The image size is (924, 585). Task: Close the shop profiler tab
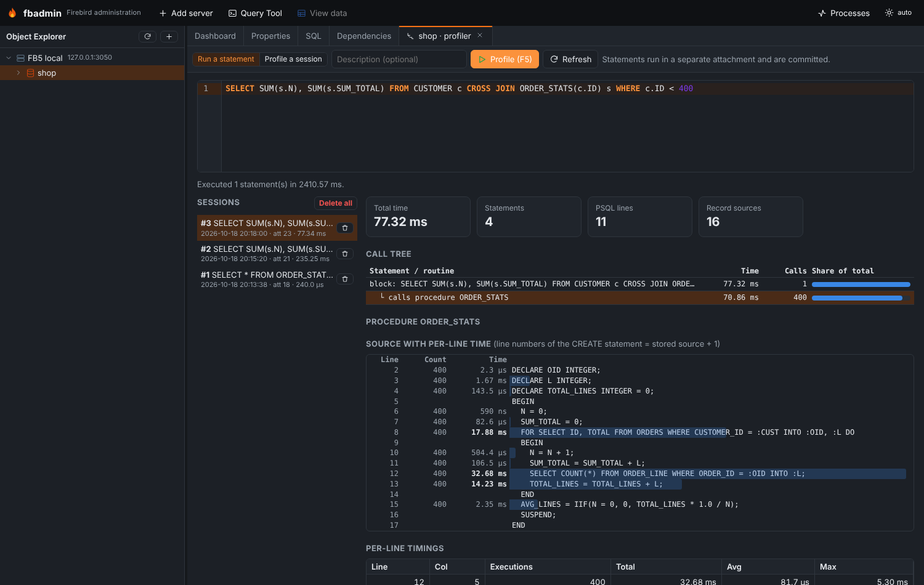[x=480, y=36]
